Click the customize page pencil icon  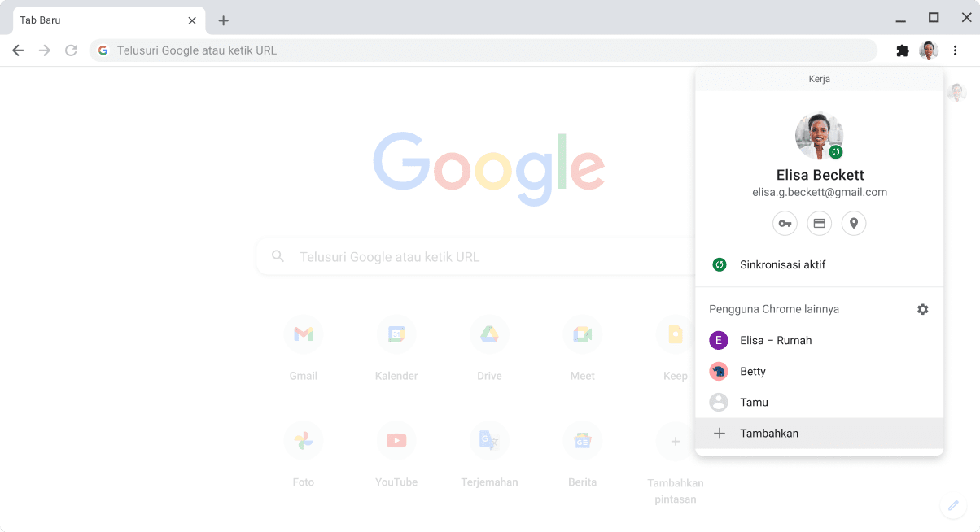coord(952,505)
